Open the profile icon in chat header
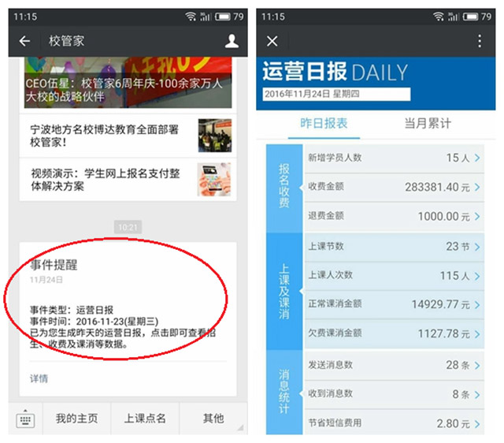 231,42
